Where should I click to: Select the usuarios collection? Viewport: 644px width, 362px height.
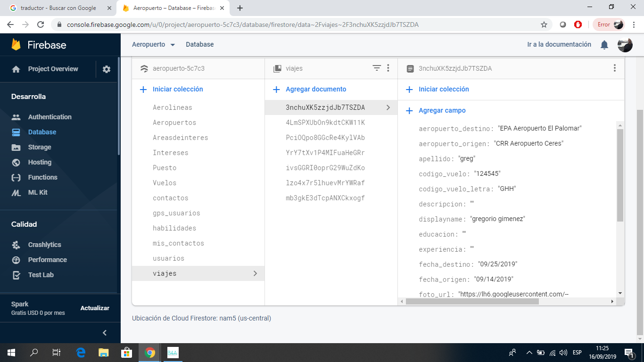[x=168, y=258]
